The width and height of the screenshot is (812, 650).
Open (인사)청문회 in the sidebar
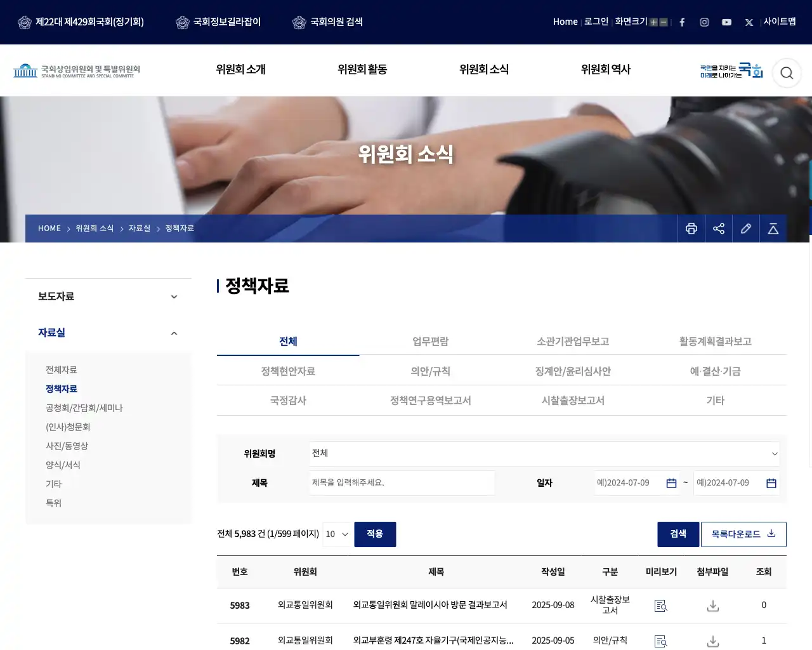[x=68, y=427]
